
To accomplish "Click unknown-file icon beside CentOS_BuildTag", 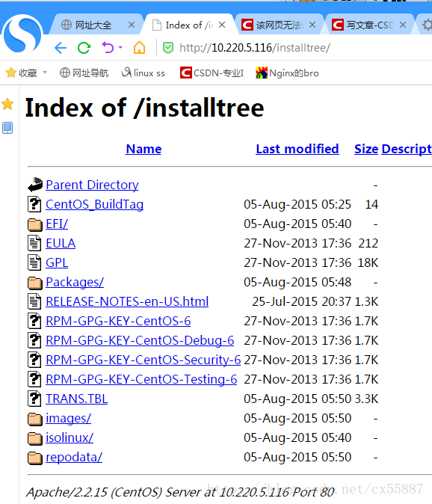I will tap(34, 204).
